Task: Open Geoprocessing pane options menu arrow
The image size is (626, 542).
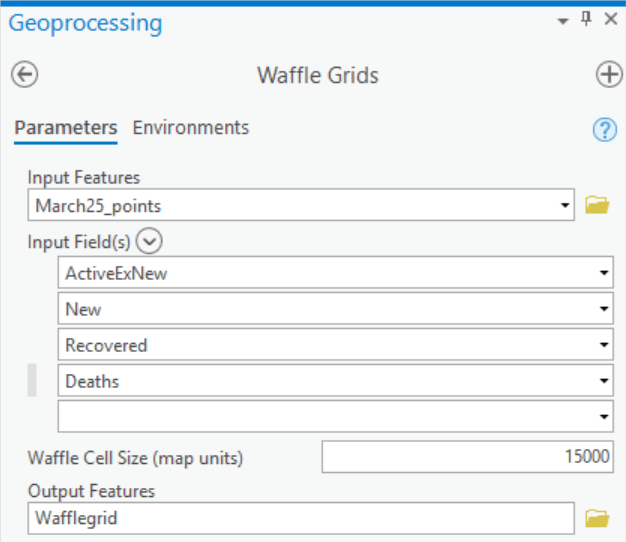Action: tap(563, 20)
